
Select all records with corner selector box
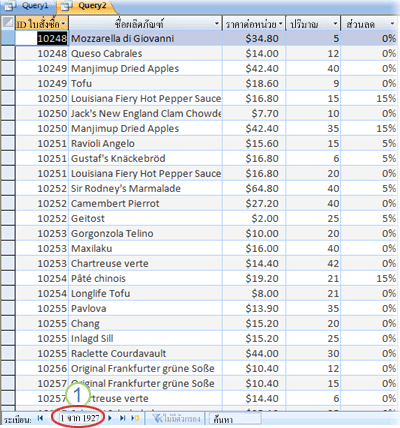(x=8, y=23)
